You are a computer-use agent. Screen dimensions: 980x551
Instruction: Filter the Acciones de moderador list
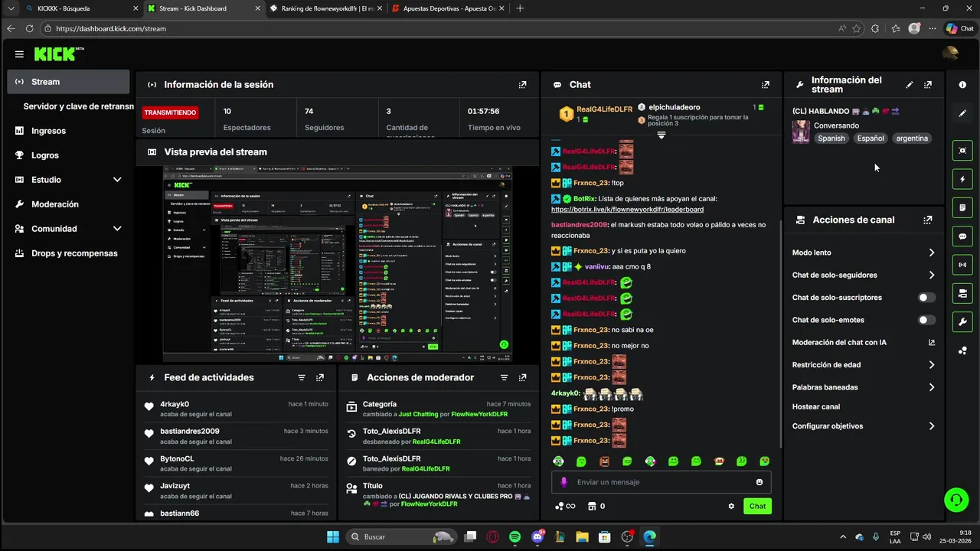[x=504, y=377]
